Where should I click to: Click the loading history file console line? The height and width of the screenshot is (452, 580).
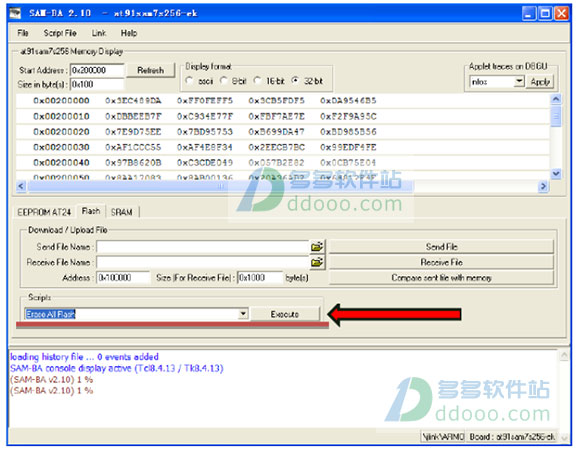pyautogui.click(x=84, y=357)
